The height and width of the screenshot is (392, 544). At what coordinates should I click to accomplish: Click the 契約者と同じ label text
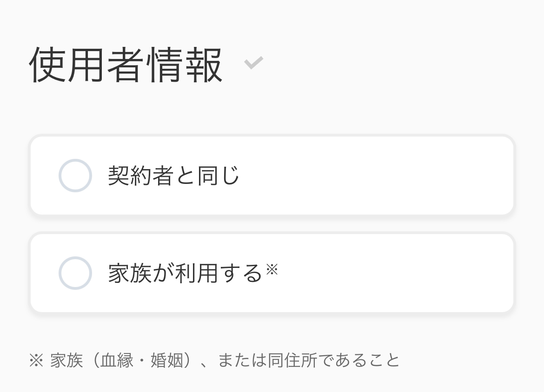click(x=173, y=176)
